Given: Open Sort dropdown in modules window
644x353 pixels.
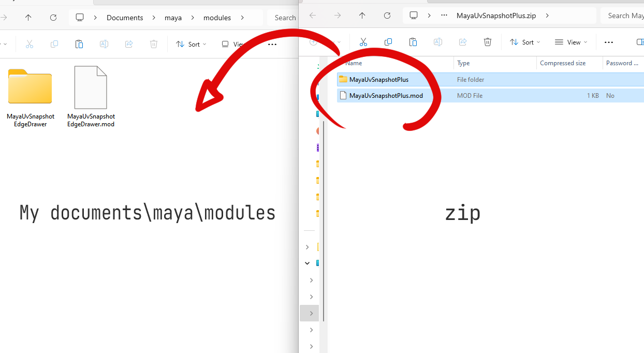Looking at the screenshot, I should [x=191, y=45].
